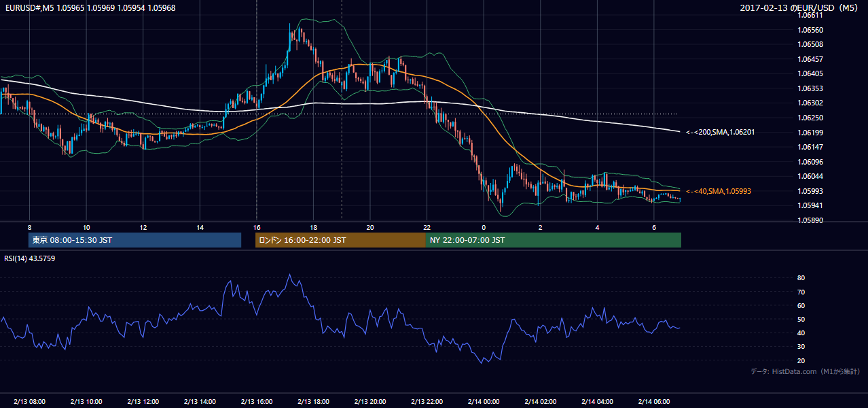
Task: Click the 1.06147 price axis label
Action: (811, 147)
